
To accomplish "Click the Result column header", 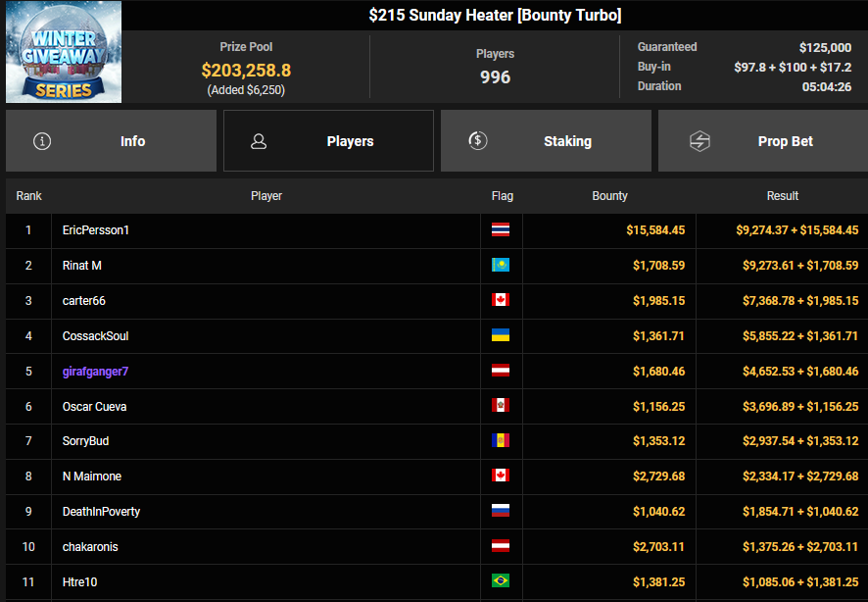I will pyautogui.click(x=782, y=196).
